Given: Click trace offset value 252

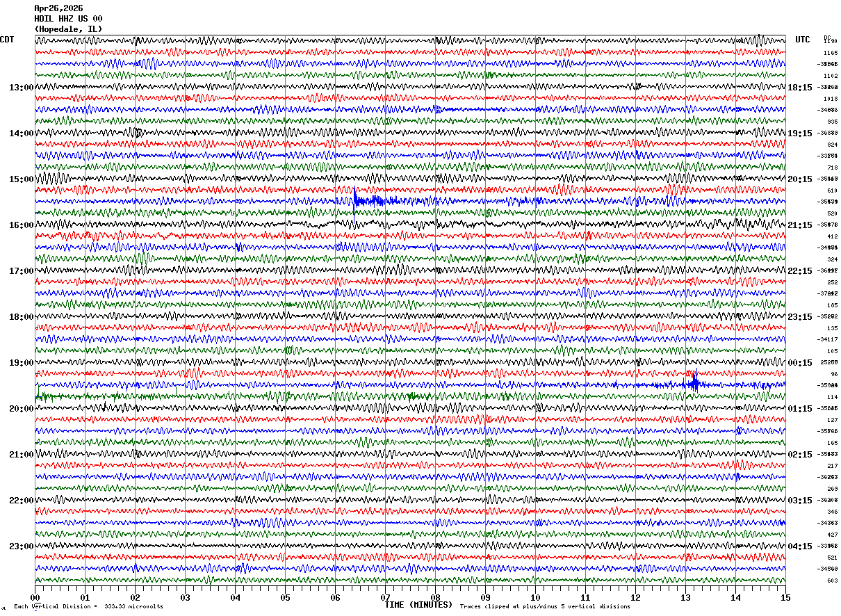Looking at the screenshot, I should click(832, 282).
